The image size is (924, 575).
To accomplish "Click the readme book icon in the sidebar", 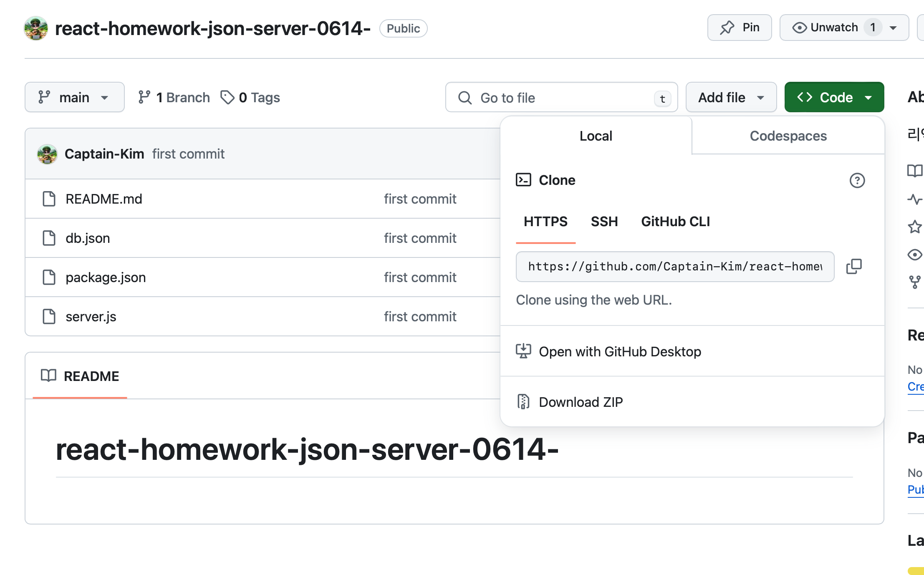I will coord(914,171).
